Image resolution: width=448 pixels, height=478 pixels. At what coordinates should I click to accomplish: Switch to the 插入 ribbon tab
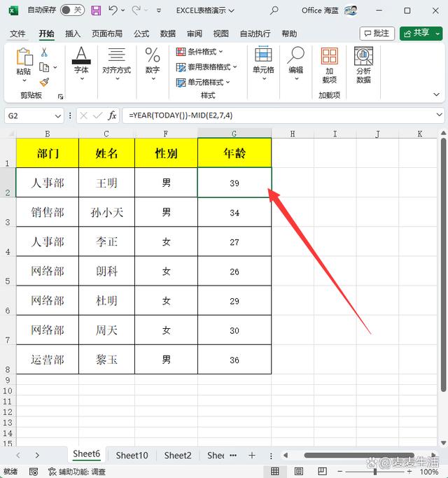point(73,34)
